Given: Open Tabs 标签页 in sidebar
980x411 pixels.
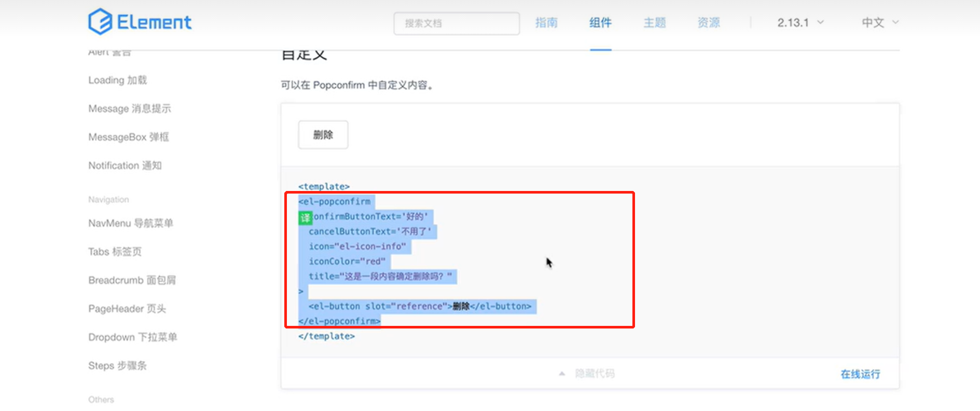Looking at the screenshot, I should (115, 252).
